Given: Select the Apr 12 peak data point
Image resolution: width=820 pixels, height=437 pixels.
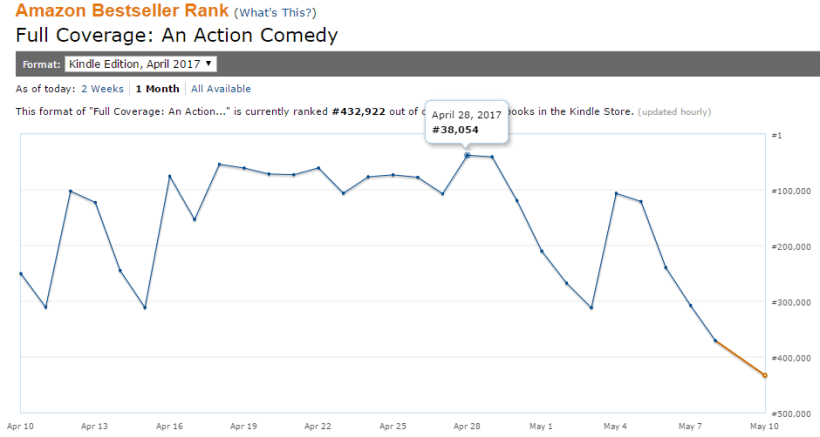Looking at the screenshot, I should pos(70,191).
